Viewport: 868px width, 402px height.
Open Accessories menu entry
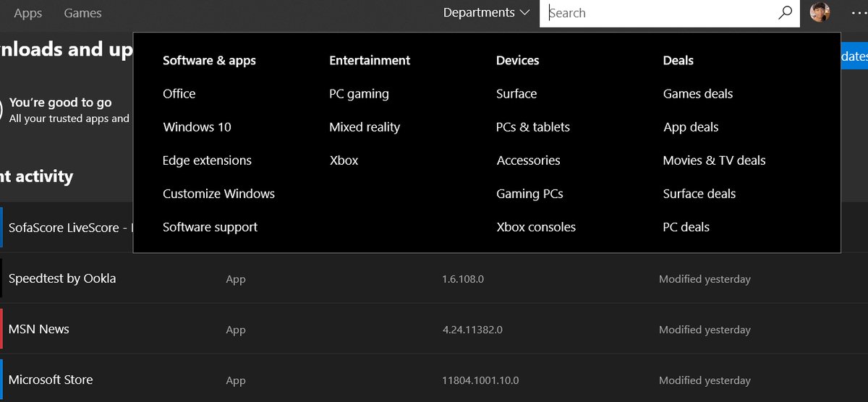[528, 161]
